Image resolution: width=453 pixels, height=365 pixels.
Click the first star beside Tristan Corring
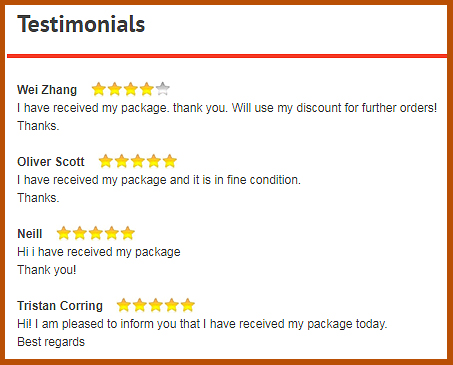click(123, 305)
